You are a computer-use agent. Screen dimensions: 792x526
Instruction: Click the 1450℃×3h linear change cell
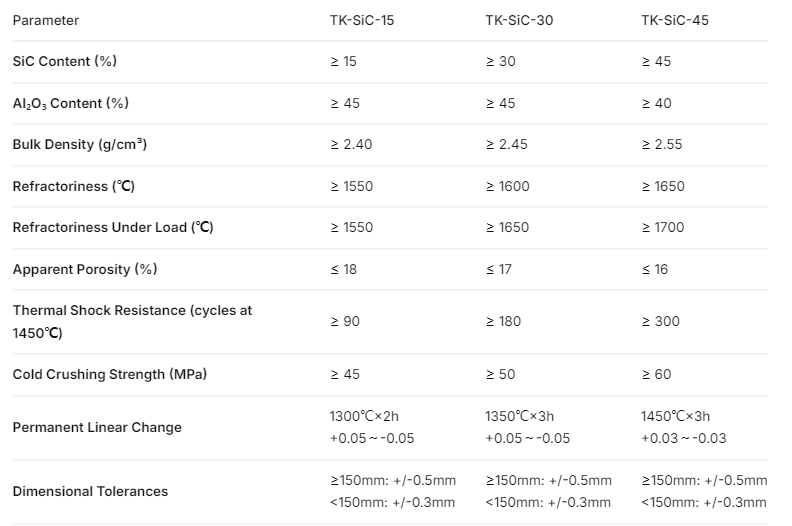[683, 427]
